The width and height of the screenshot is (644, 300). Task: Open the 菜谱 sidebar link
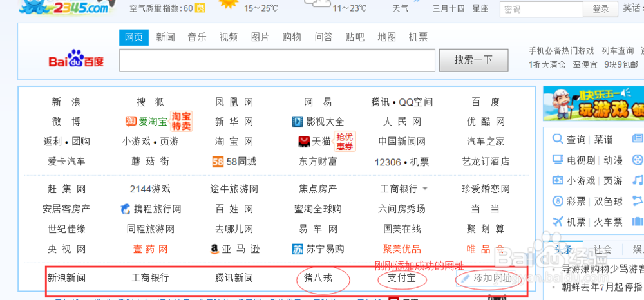pos(603,140)
